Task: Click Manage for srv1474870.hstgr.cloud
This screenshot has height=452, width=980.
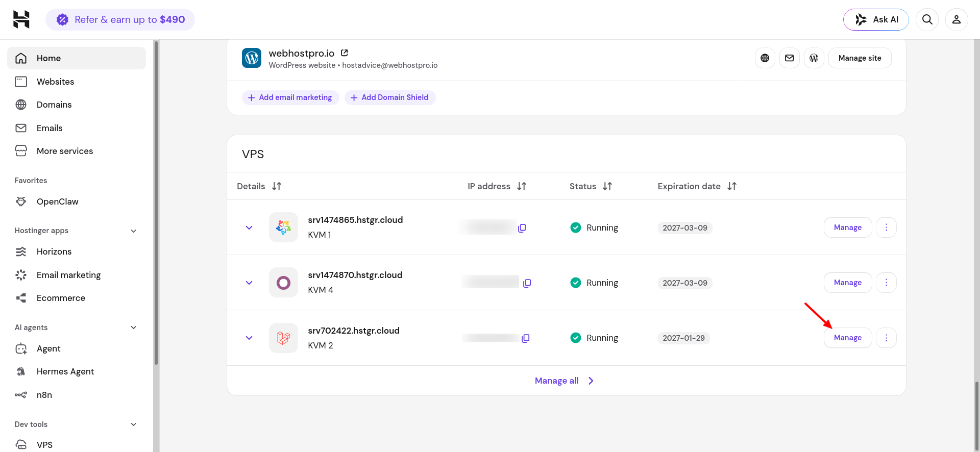Action: [848, 283]
